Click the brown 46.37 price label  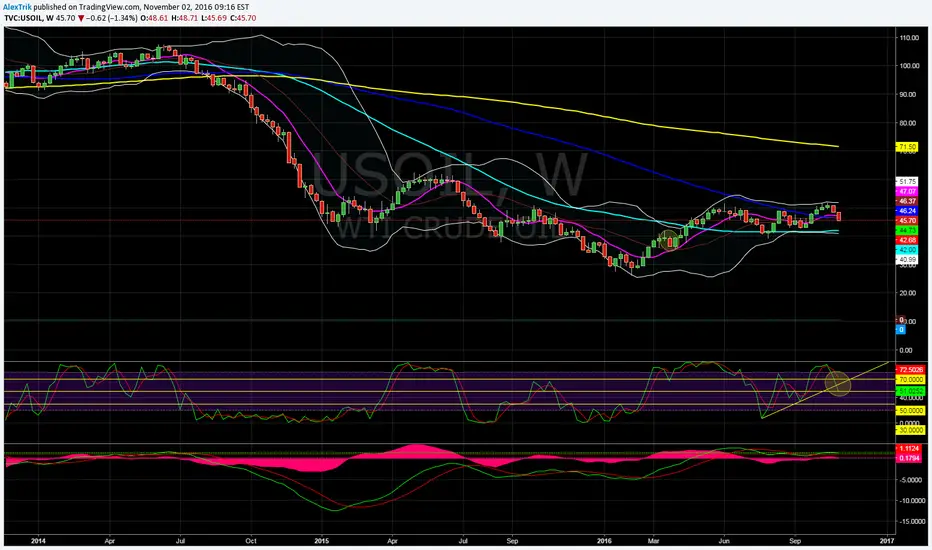point(907,201)
